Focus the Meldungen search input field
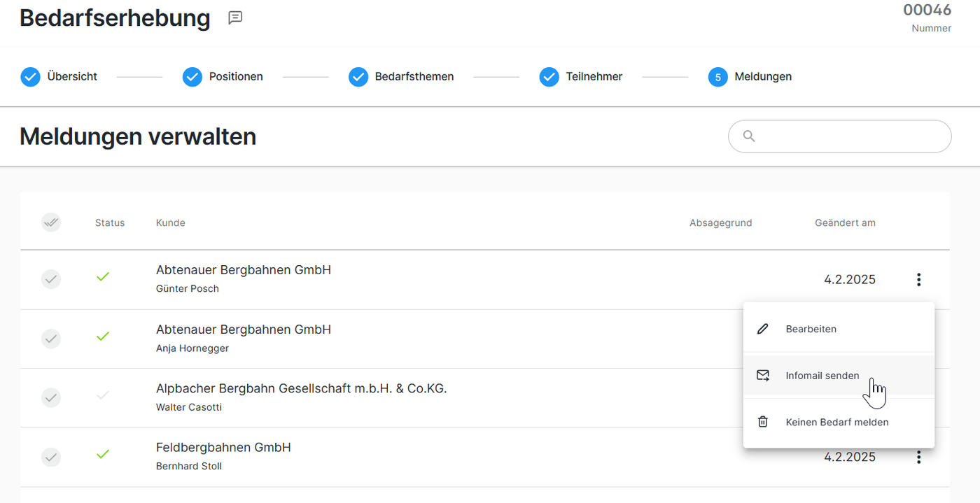 [x=850, y=136]
